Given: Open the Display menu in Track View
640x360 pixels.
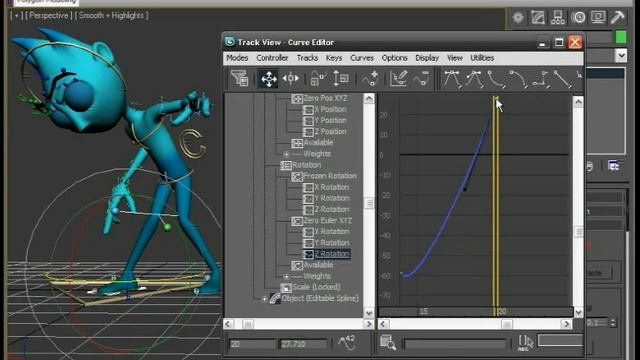Looking at the screenshot, I should tap(427, 58).
